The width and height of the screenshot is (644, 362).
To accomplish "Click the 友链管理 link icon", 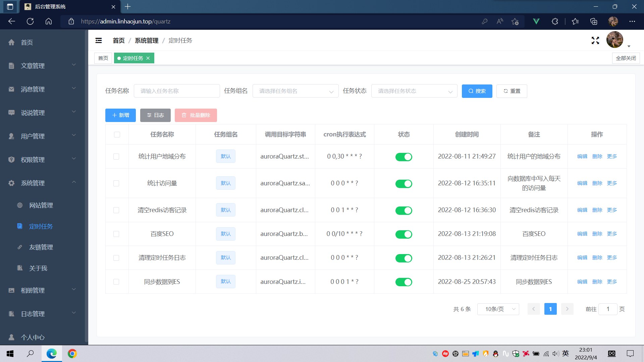I will coord(20,247).
